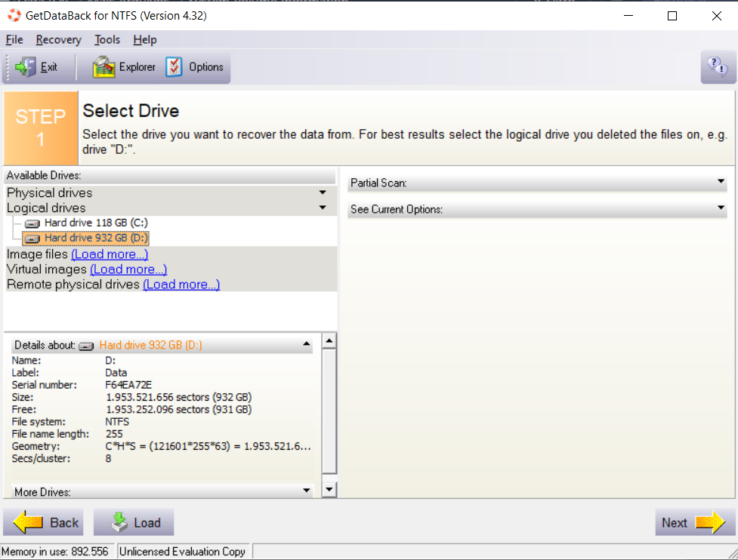Click the details panel scrollbar thumb
738x560 pixels.
tap(329, 411)
